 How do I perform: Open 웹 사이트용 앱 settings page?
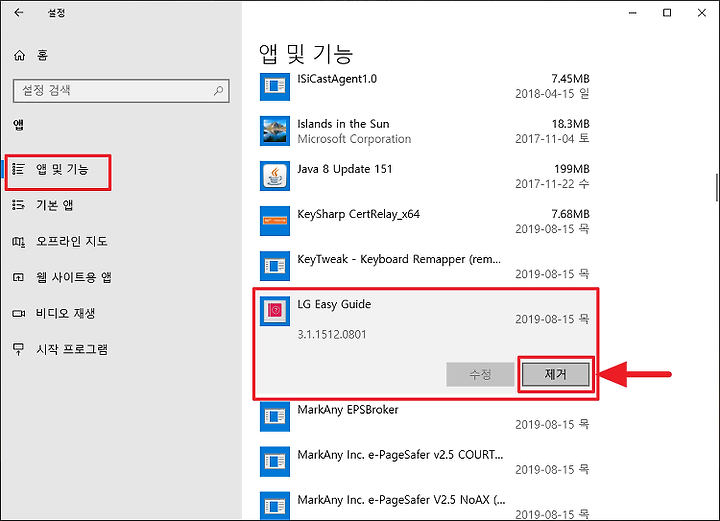pos(73,277)
